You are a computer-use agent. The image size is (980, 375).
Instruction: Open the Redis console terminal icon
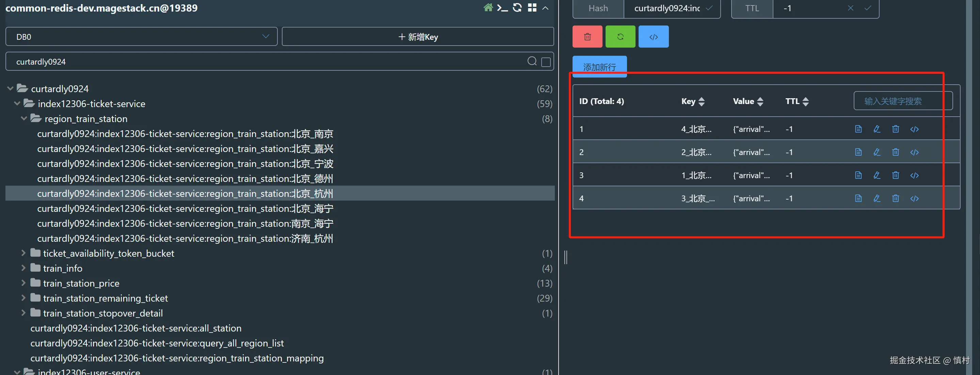(x=502, y=7)
